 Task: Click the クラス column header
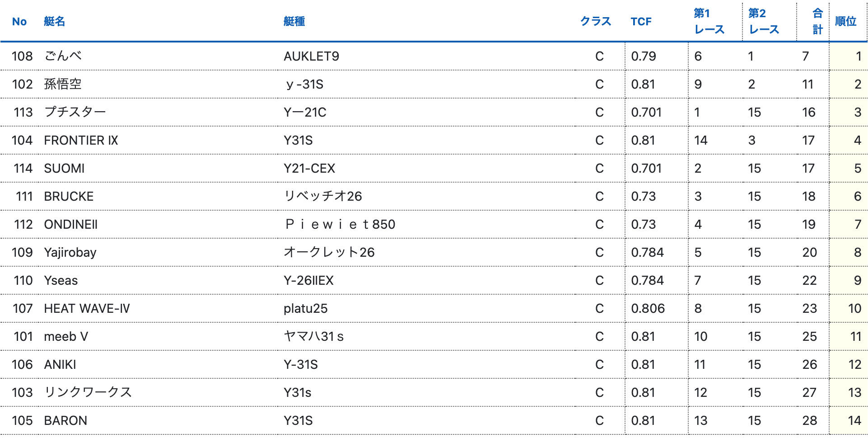[x=595, y=21]
